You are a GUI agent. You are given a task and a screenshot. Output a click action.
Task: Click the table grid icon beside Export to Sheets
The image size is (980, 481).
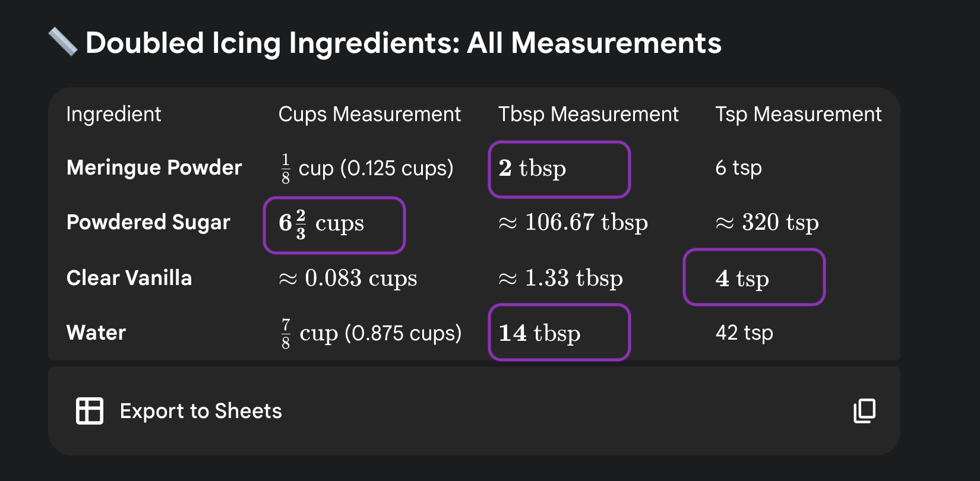[x=89, y=410]
